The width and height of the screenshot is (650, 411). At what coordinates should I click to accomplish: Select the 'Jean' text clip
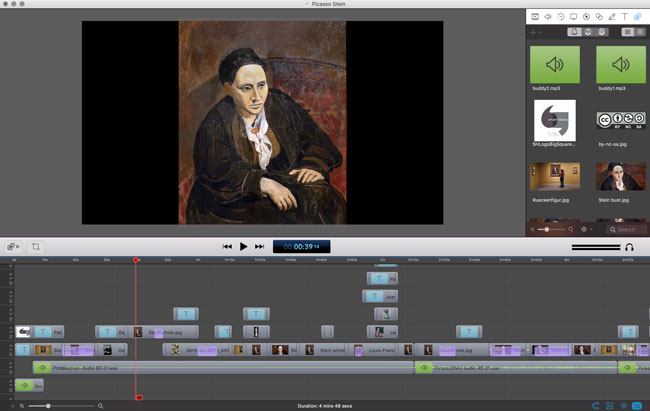coord(380,296)
